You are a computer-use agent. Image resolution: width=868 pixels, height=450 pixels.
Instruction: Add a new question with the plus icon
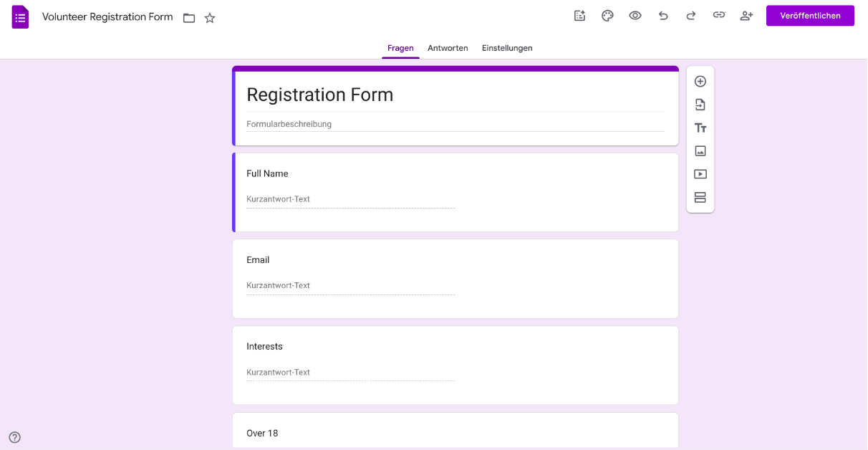[700, 81]
